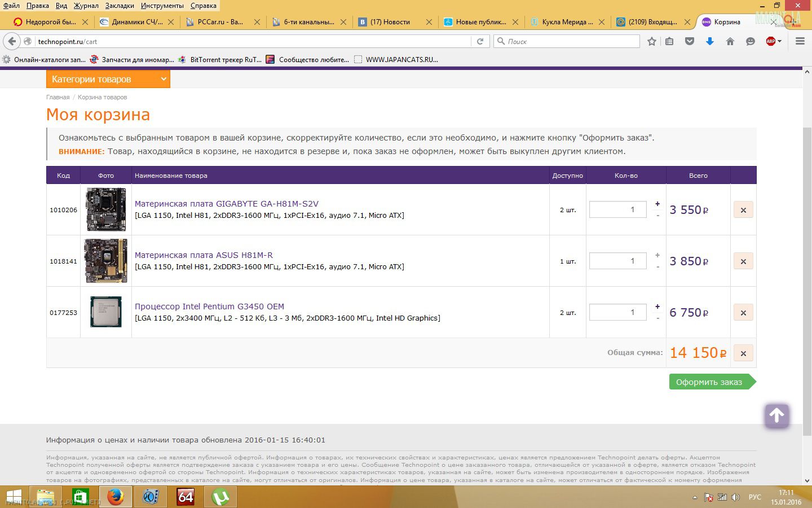
Task: Switch to the (2109) Входящие tab
Action: click(x=653, y=22)
